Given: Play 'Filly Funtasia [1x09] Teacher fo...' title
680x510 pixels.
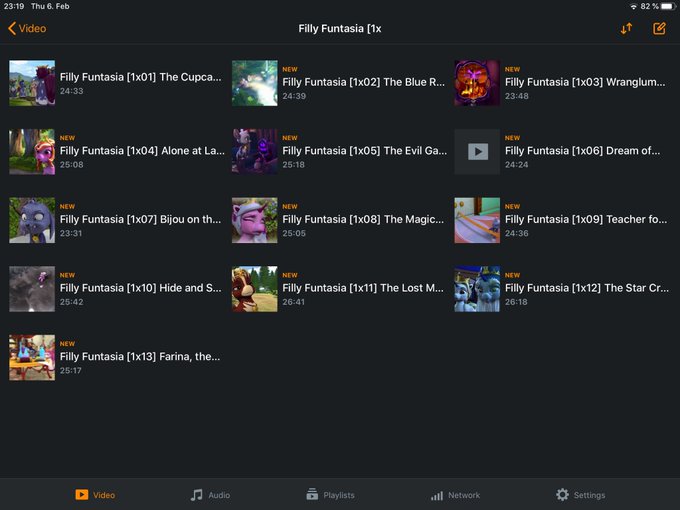Looking at the screenshot, I should tap(586, 219).
